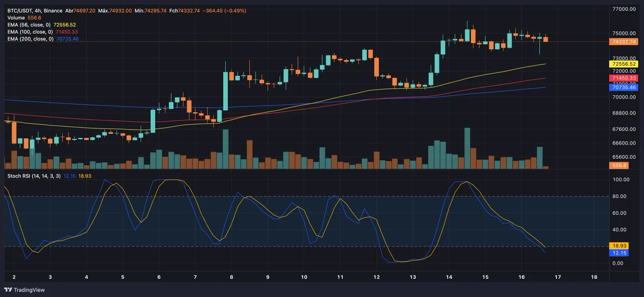Click the orange 74332.74 last price tag on axis
This screenshot has width=644, height=297.
pos(624,41)
